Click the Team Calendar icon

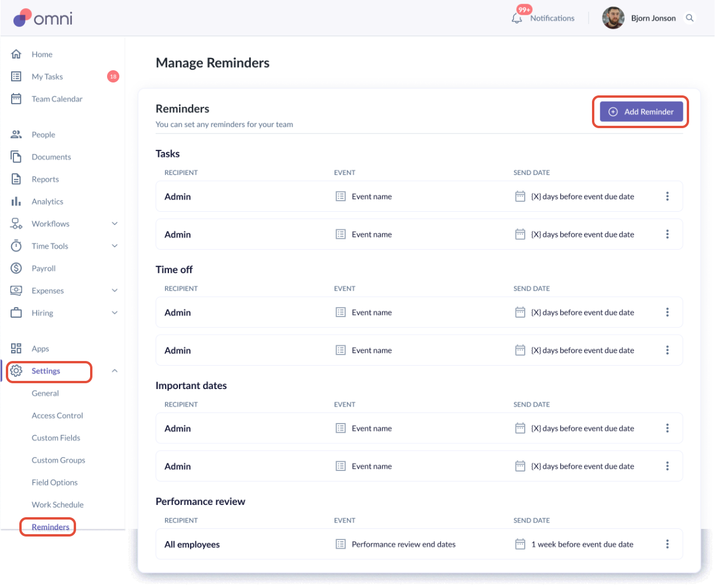point(16,99)
